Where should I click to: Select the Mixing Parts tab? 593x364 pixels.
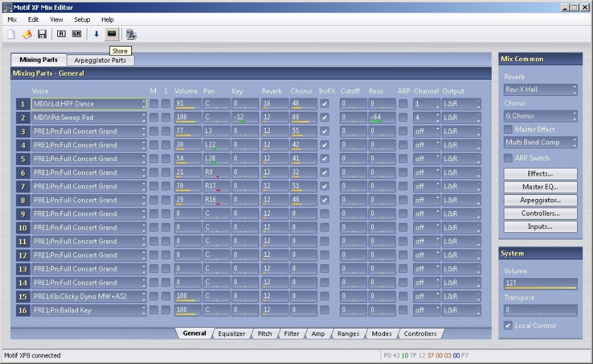click(x=39, y=60)
